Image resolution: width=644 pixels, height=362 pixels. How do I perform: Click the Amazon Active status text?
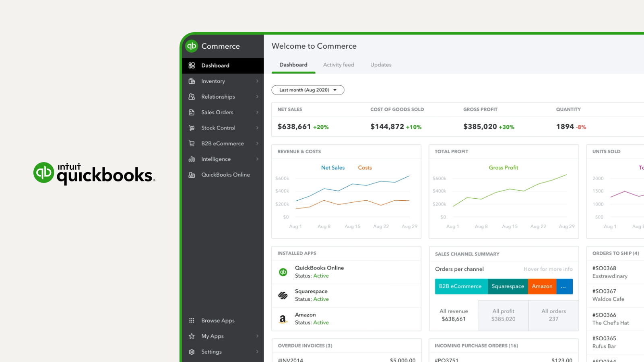coord(321,323)
